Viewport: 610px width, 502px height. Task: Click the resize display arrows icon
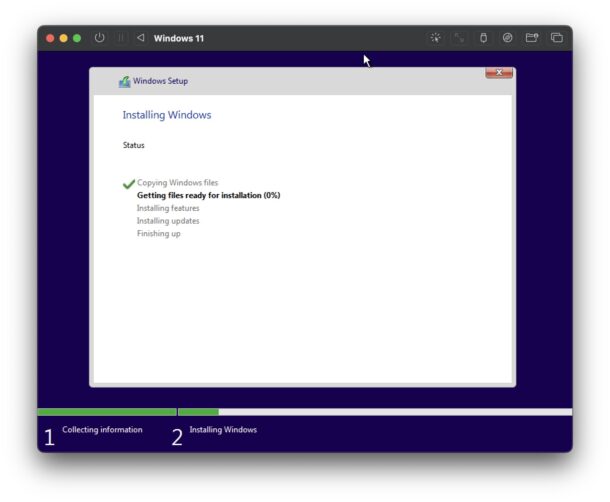[x=459, y=38]
